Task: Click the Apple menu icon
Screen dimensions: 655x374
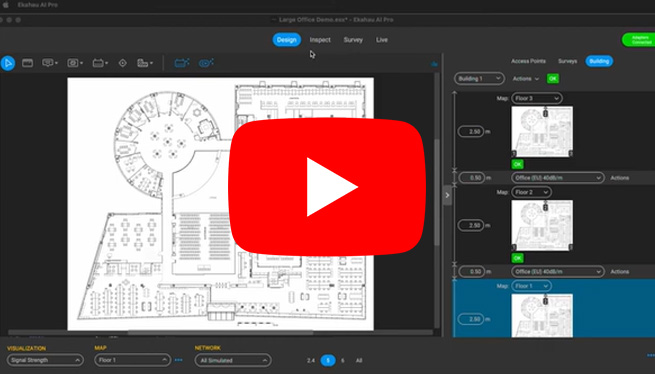Action: pyautogui.click(x=6, y=5)
